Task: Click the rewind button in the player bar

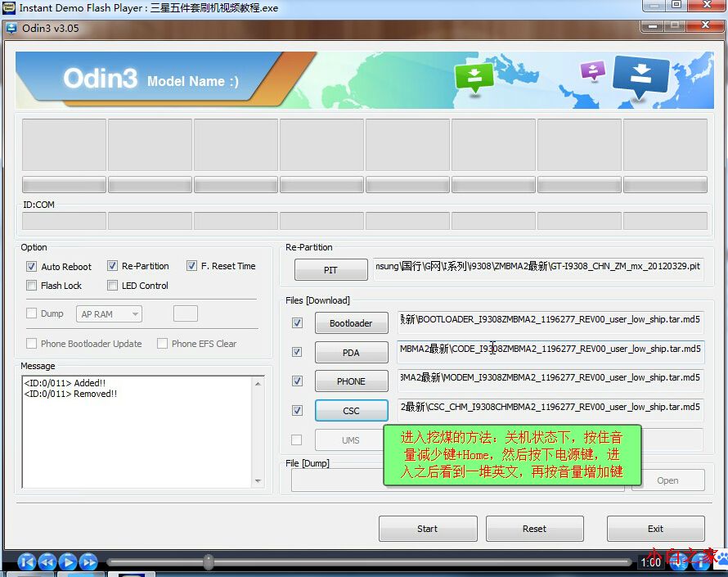Action: 47,562
